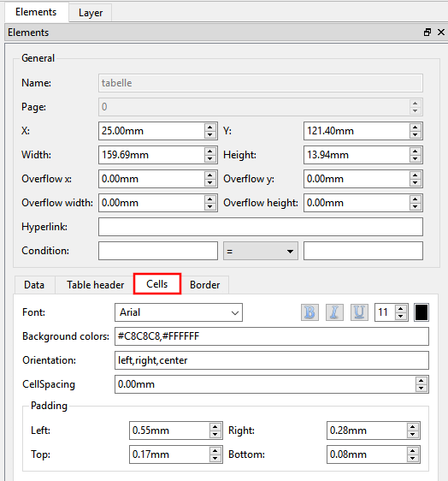Toggle italic formatting for cell font

[334, 312]
